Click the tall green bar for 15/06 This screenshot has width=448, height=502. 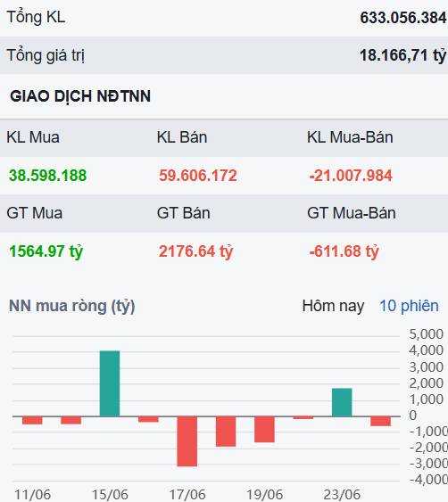[x=110, y=383]
